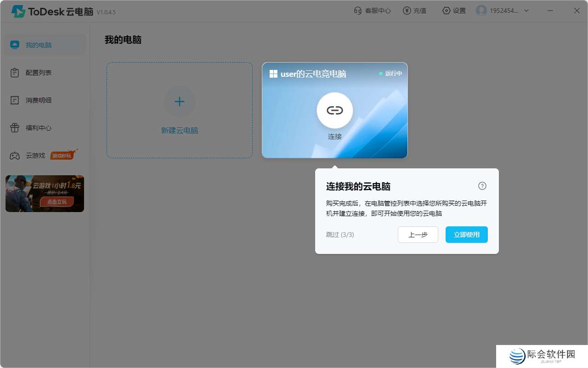588x368 pixels.
Task: Click the link icon to connect cloud PC
Action: click(x=334, y=110)
